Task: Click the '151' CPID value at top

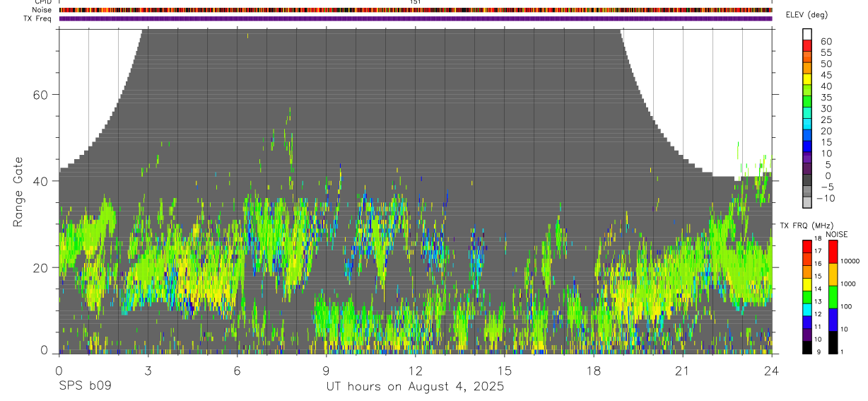Action: (416, 2)
